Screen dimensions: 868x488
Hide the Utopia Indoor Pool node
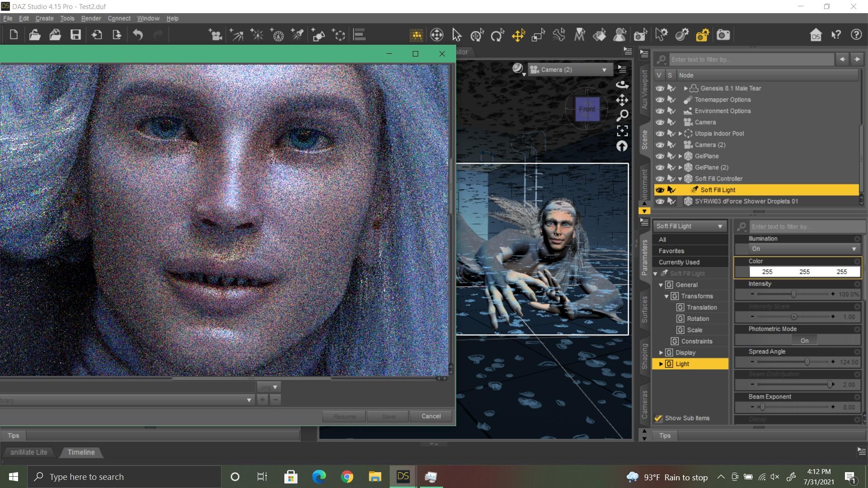point(660,133)
